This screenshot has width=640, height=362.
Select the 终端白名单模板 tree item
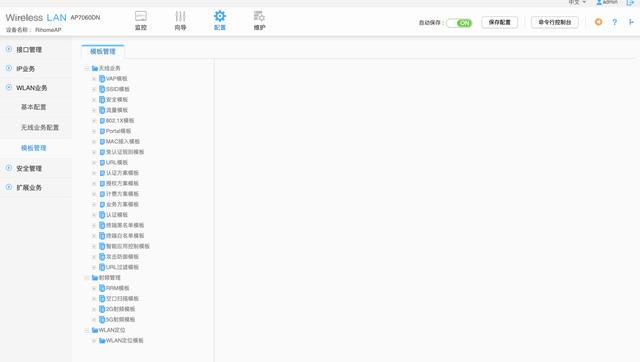click(125, 236)
